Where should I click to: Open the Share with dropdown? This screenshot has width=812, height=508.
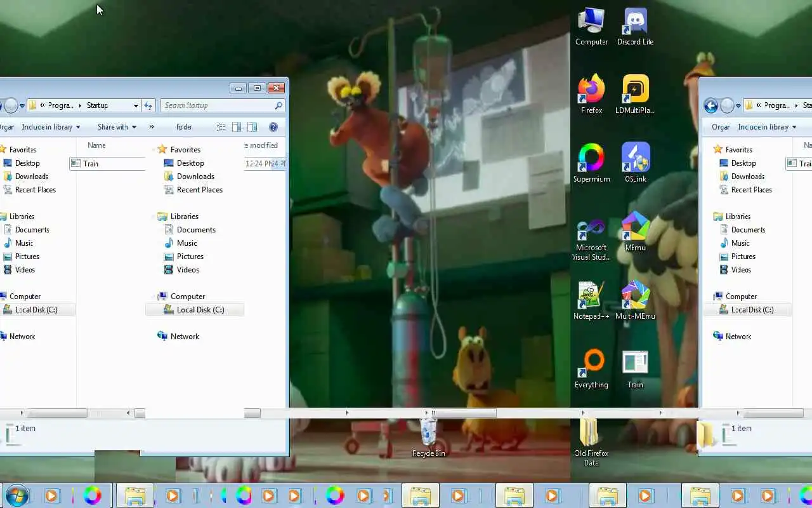[117, 127]
